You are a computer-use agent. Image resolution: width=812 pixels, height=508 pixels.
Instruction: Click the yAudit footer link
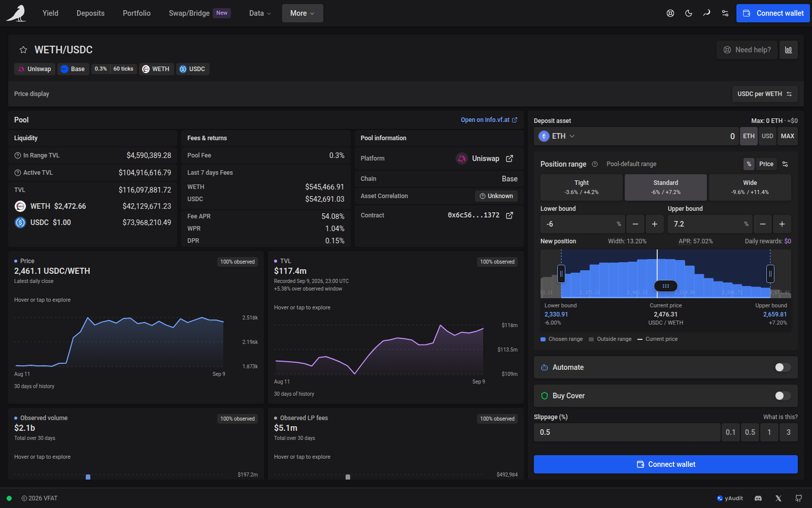(730, 498)
